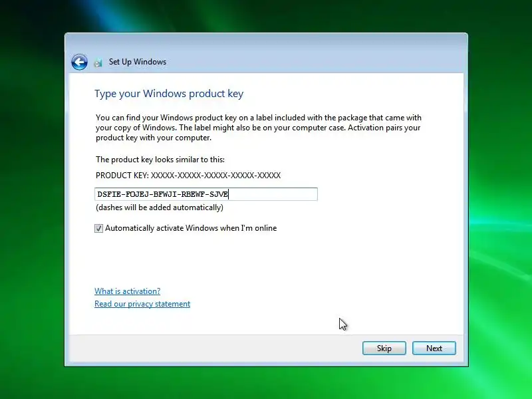
Task: Open the Read our privacy statement link
Action: [142, 304]
